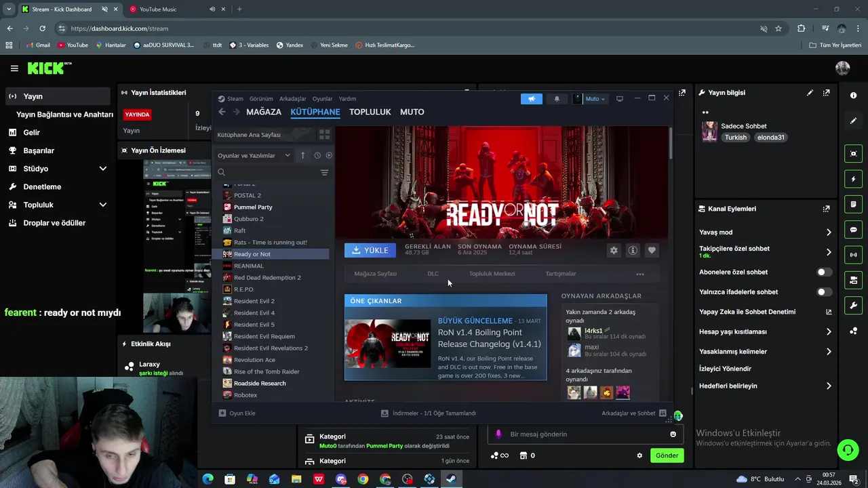Click Gönder to send chat message
868x488 pixels.
pos(667,455)
